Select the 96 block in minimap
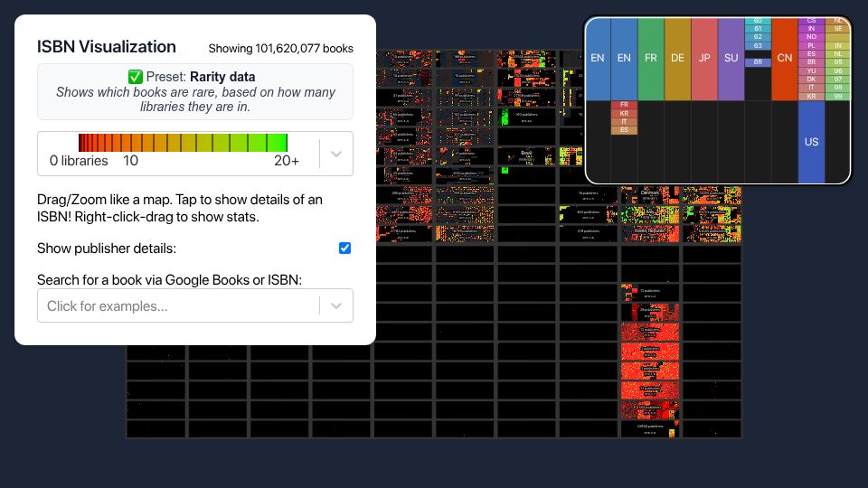Viewport: 868px width, 488px height. (837, 70)
